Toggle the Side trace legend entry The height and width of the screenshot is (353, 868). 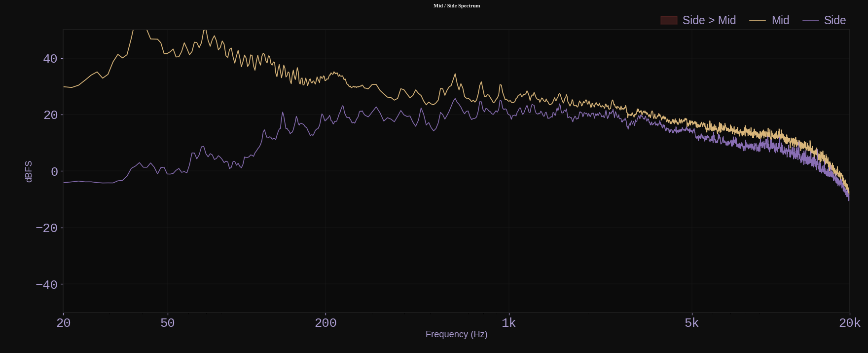click(x=824, y=20)
